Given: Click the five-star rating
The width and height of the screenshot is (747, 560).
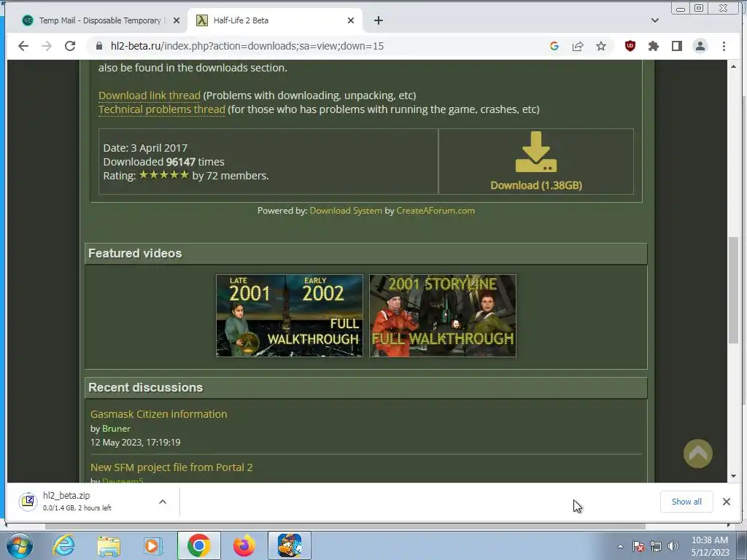Looking at the screenshot, I should click(x=164, y=175).
